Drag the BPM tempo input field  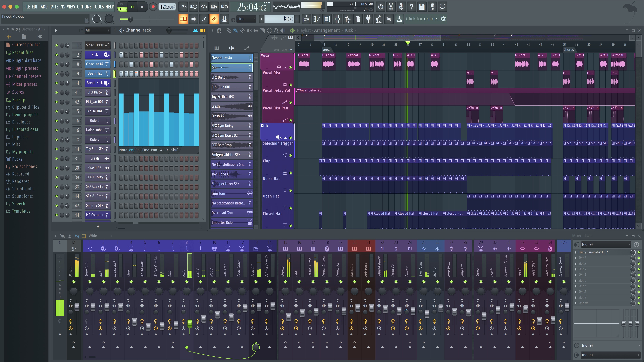click(x=167, y=6)
